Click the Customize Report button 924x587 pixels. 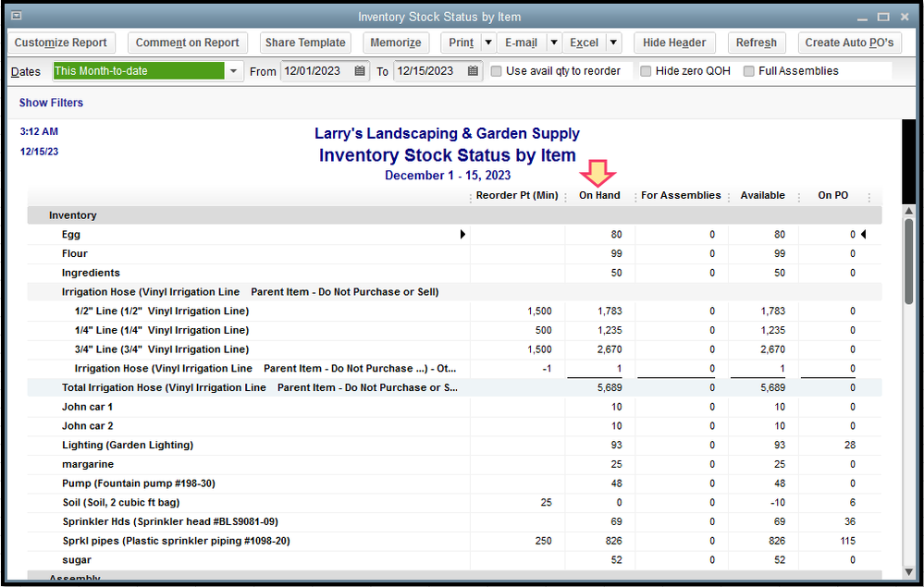(x=61, y=43)
